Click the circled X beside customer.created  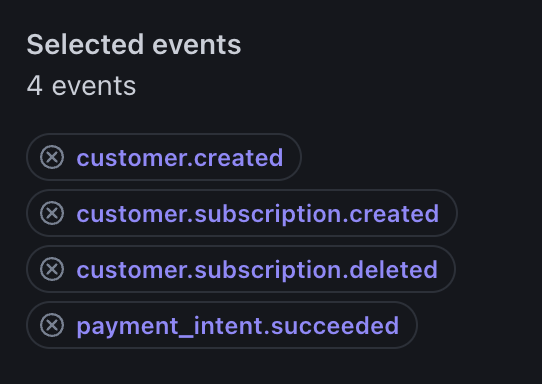pos(52,157)
